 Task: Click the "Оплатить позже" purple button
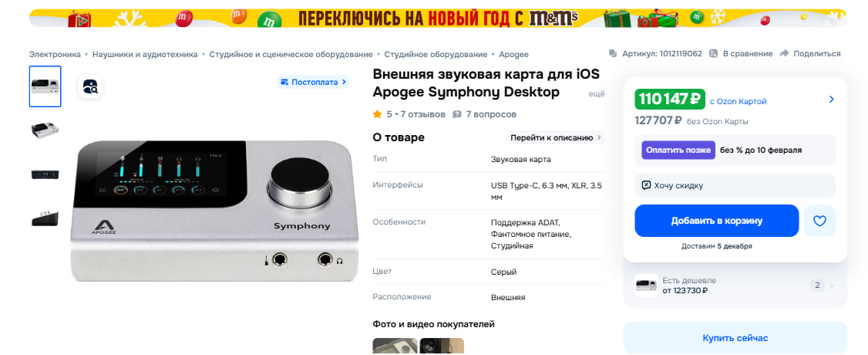pos(678,150)
